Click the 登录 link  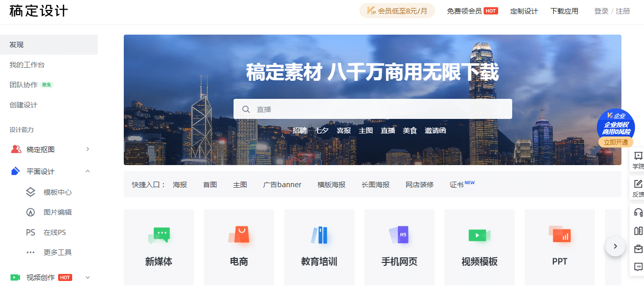[x=601, y=11]
